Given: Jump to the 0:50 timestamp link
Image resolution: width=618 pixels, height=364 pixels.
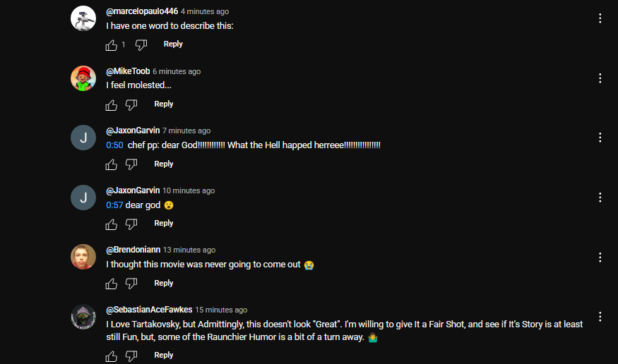Looking at the screenshot, I should point(114,145).
